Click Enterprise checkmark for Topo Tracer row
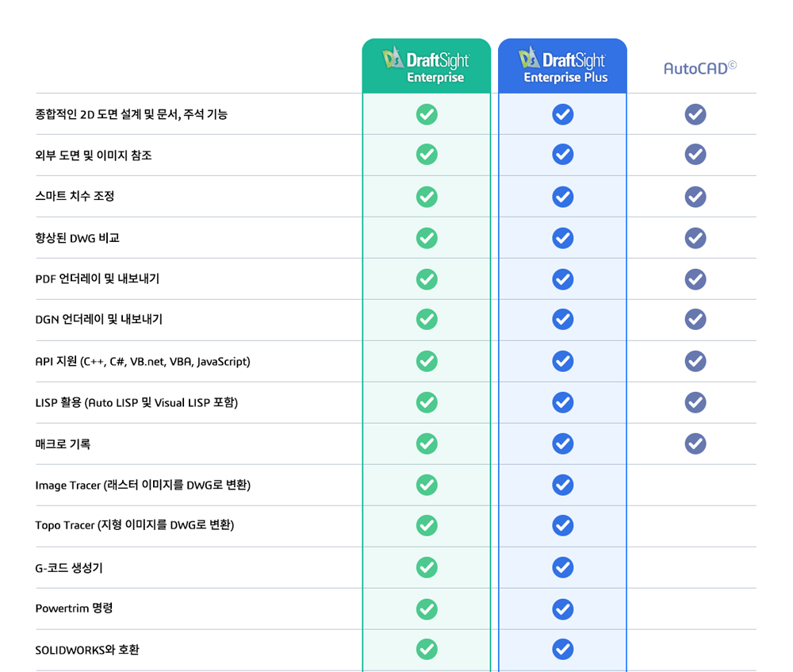The height and width of the screenshot is (672, 793). click(427, 525)
